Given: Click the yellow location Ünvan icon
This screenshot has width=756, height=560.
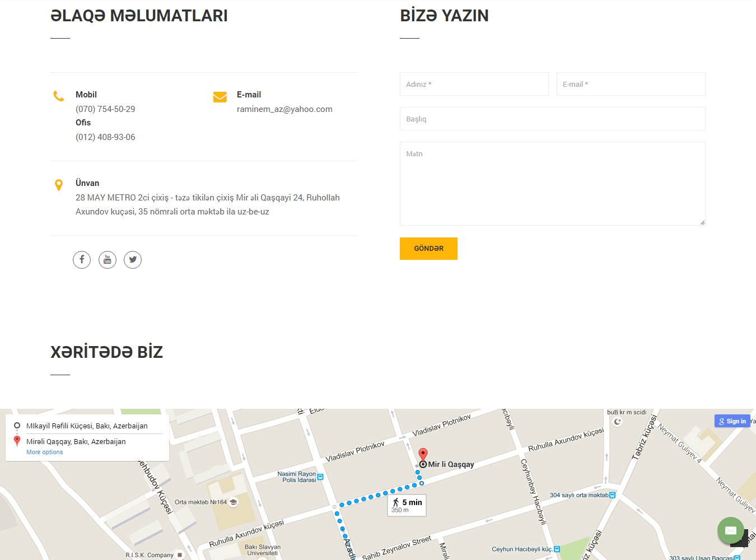Looking at the screenshot, I should pos(59,185).
